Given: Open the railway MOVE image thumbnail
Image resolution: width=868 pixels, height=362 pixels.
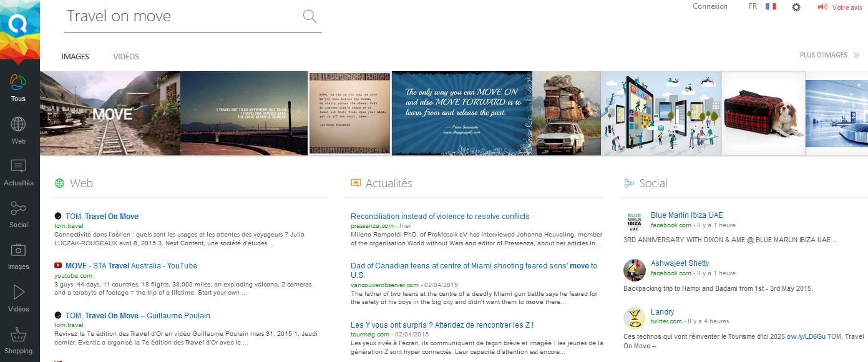Looking at the screenshot, I should coord(110,113).
